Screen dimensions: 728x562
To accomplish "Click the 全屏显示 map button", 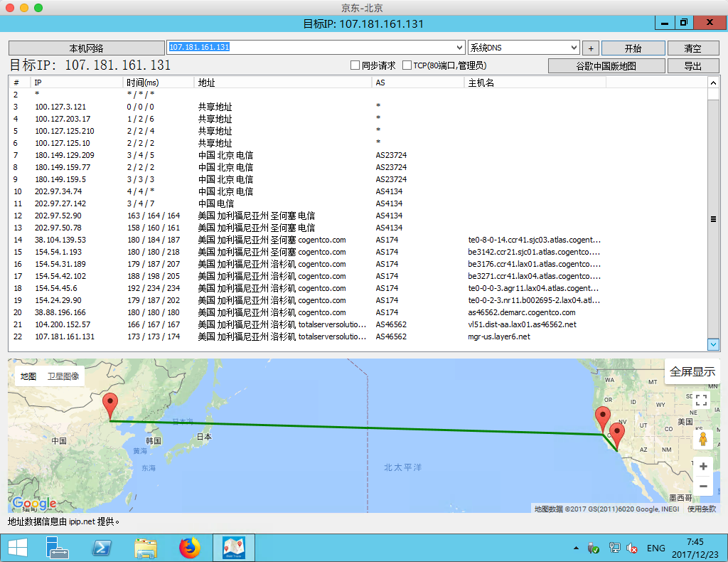I will tap(692, 371).
